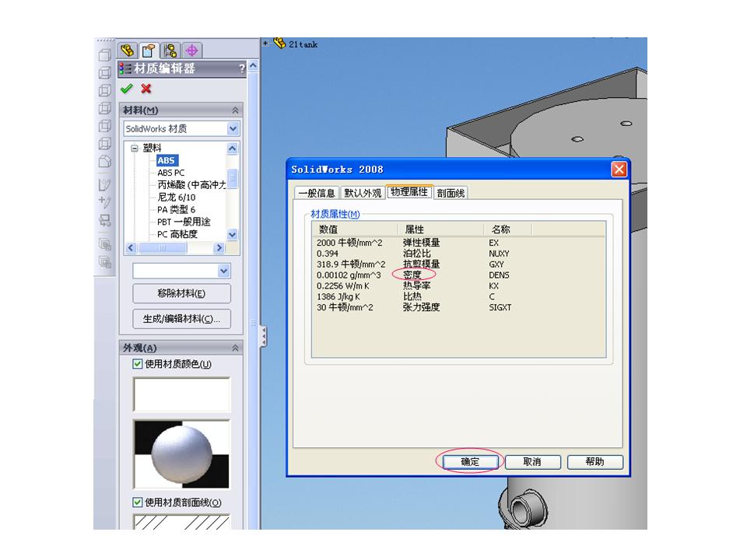The width and height of the screenshot is (747, 560).
Task: Click value 2000 牛顿/mm^2
Action: click(x=349, y=243)
